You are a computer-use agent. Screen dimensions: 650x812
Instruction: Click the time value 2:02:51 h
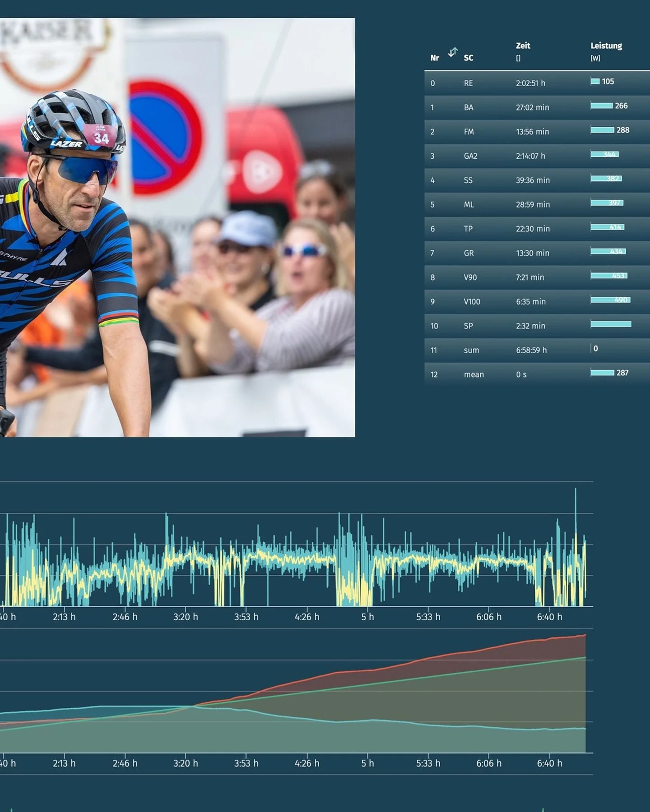click(x=530, y=83)
